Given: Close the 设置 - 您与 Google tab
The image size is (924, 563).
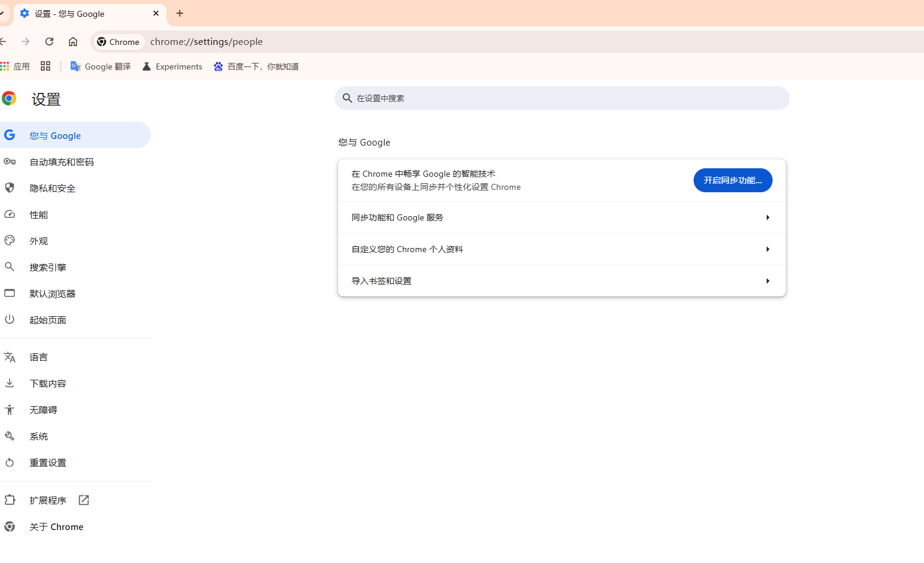Looking at the screenshot, I should tap(156, 13).
